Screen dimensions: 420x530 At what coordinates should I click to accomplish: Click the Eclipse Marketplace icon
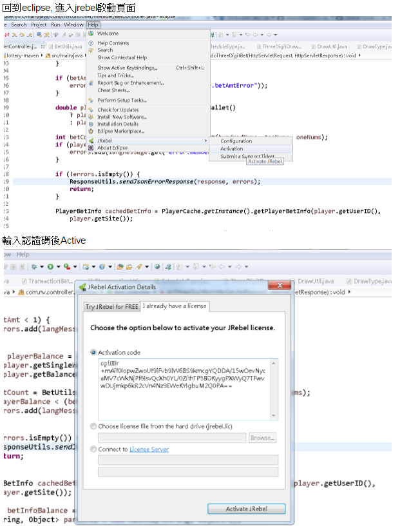pos(91,131)
